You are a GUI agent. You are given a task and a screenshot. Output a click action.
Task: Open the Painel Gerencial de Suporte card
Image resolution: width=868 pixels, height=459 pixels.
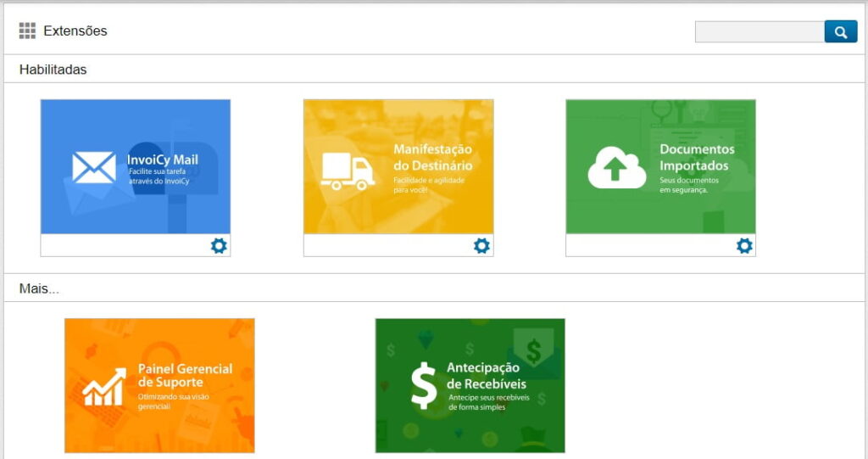pyautogui.click(x=159, y=386)
